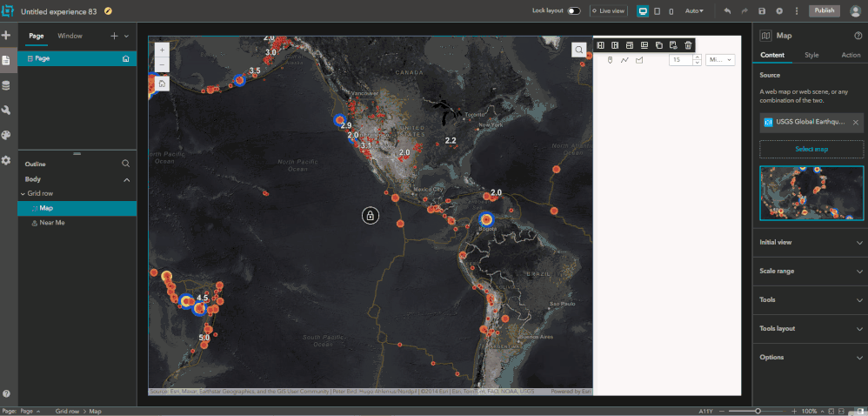868x416 pixels.
Task: Open the Page panel in left sidebar
Action: tap(6, 60)
